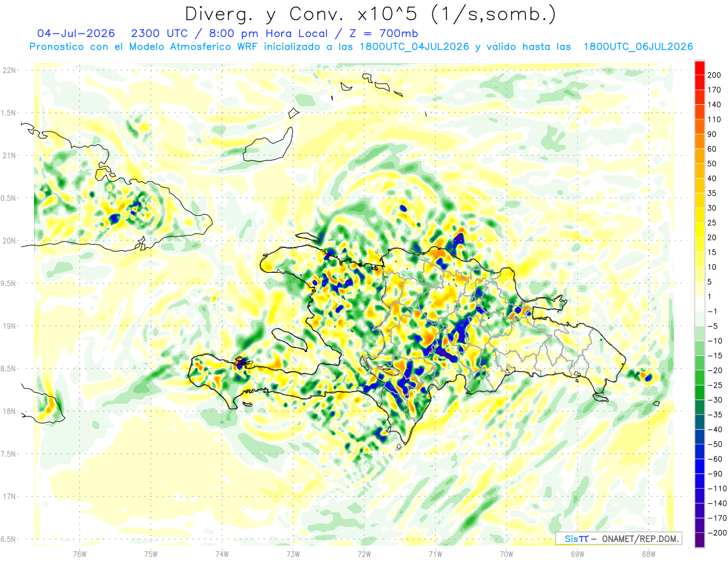The height and width of the screenshot is (562, 728).
Task: Click the '21N' latitude label
Action: click(x=9, y=155)
